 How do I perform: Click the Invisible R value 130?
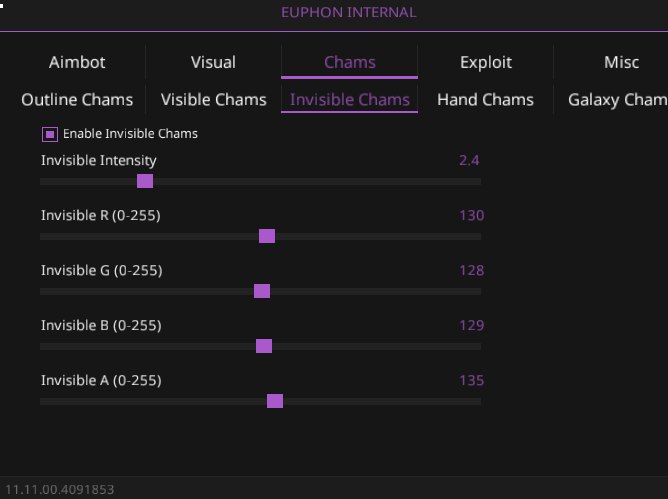(471, 215)
